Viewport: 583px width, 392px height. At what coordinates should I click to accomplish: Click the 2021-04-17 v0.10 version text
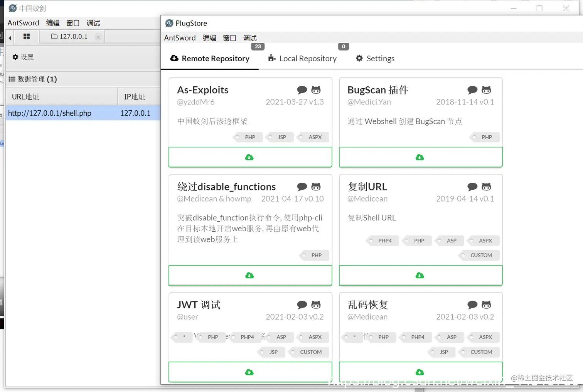tap(293, 199)
